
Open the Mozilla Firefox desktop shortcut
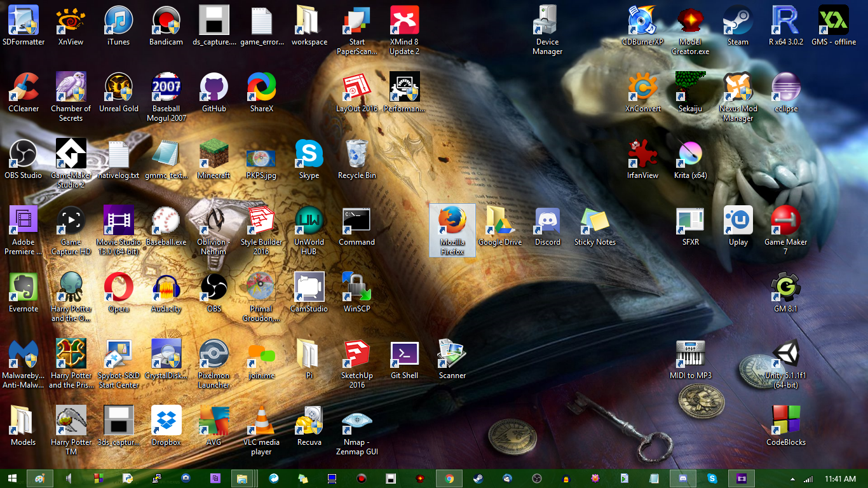[x=452, y=221]
